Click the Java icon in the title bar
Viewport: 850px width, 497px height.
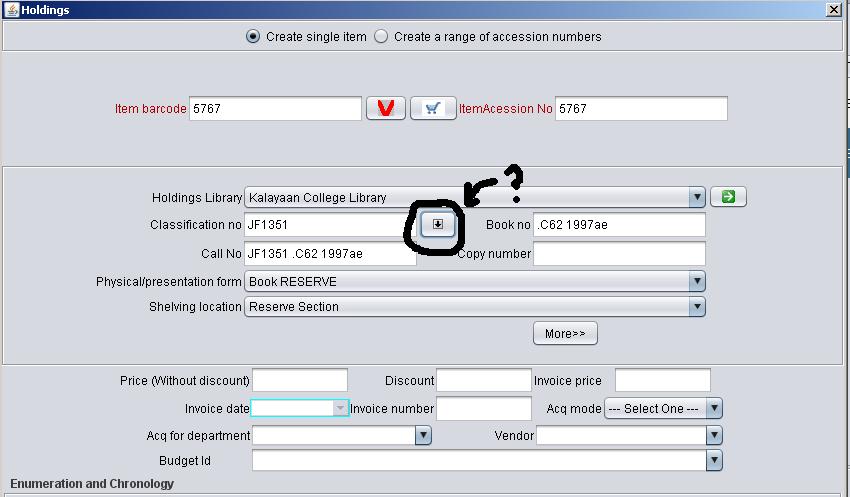pyautogui.click(x=9, y=9)
